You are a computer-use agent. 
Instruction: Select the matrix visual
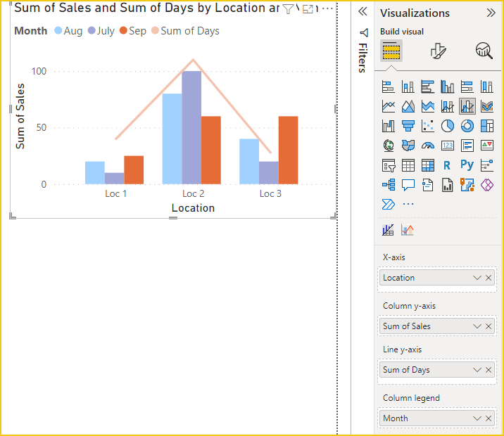coord(428,165)
